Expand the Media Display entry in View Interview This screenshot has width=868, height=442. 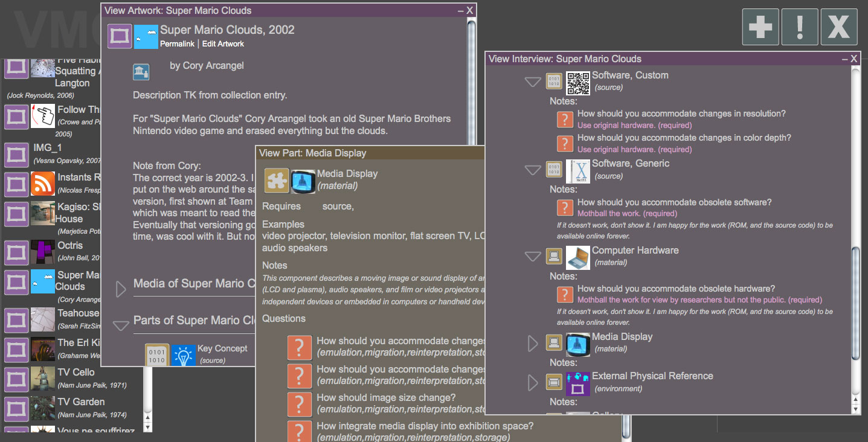pyautogui.click(x=533, y=344)
